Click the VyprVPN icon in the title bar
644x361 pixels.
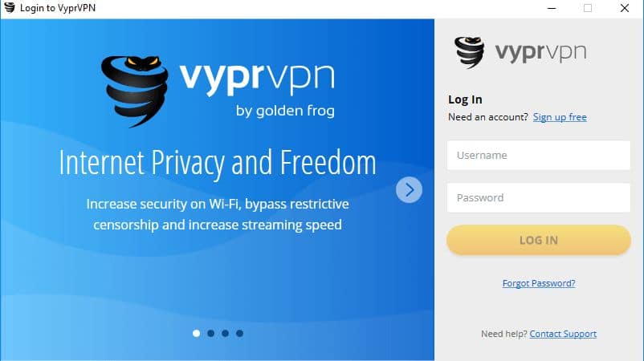coord(9,7)
